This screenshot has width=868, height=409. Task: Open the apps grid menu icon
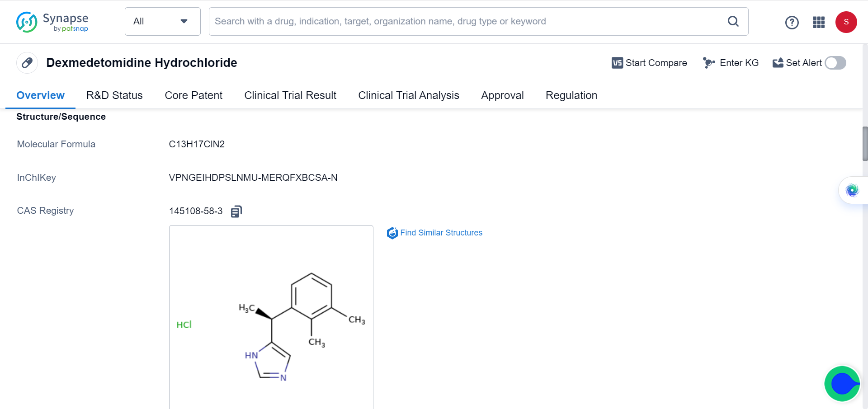819,22
